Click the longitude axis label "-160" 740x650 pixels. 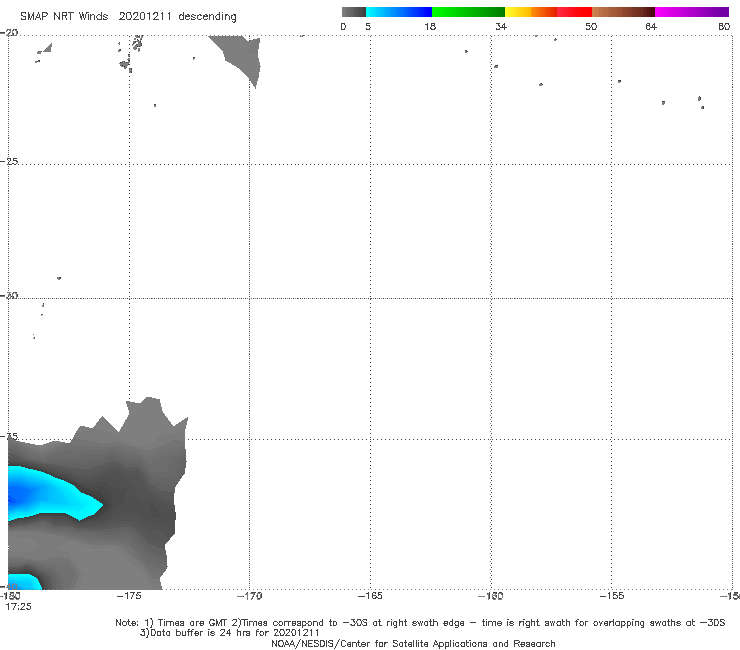pos(490,596)
